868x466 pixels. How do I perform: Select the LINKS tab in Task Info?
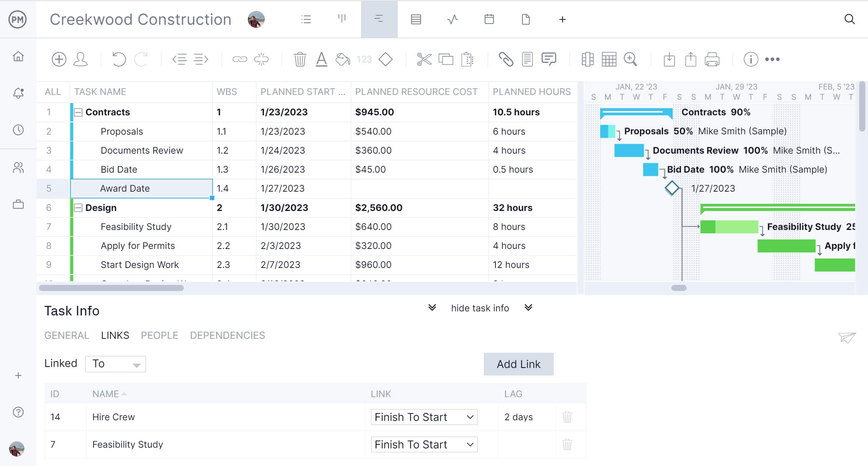(x=115, y=336)
